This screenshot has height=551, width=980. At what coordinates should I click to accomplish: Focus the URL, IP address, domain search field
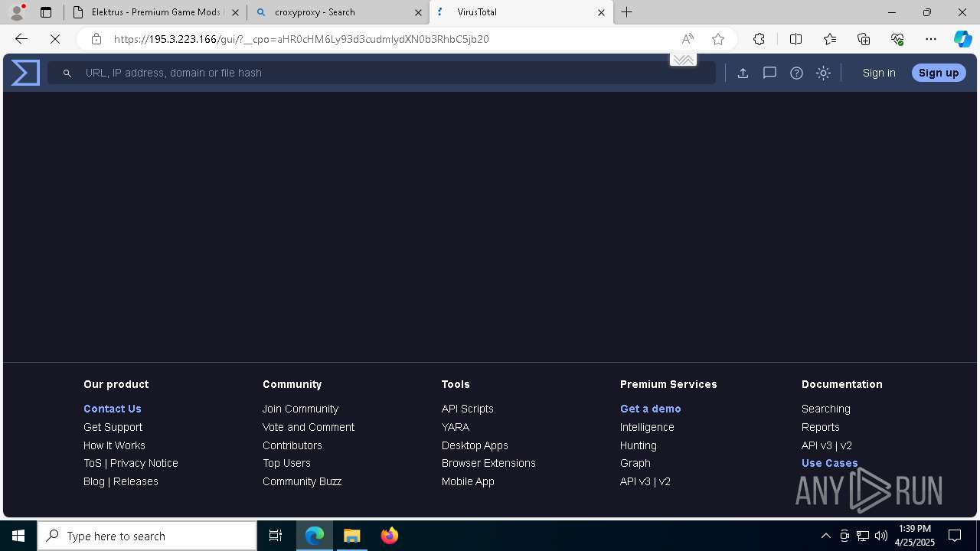pos(381,73)
